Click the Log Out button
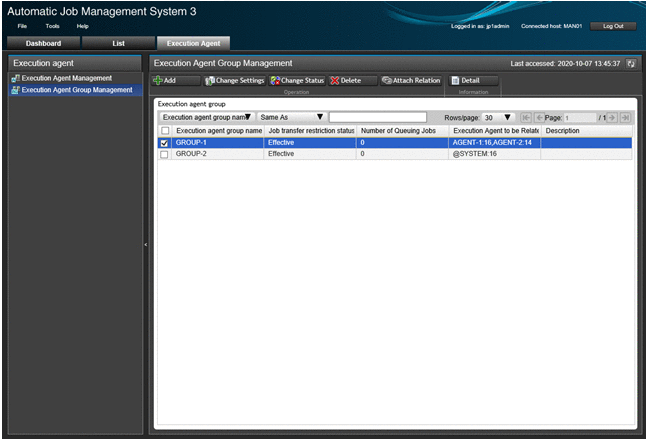The image size is (647, 440). click(613, 26)
